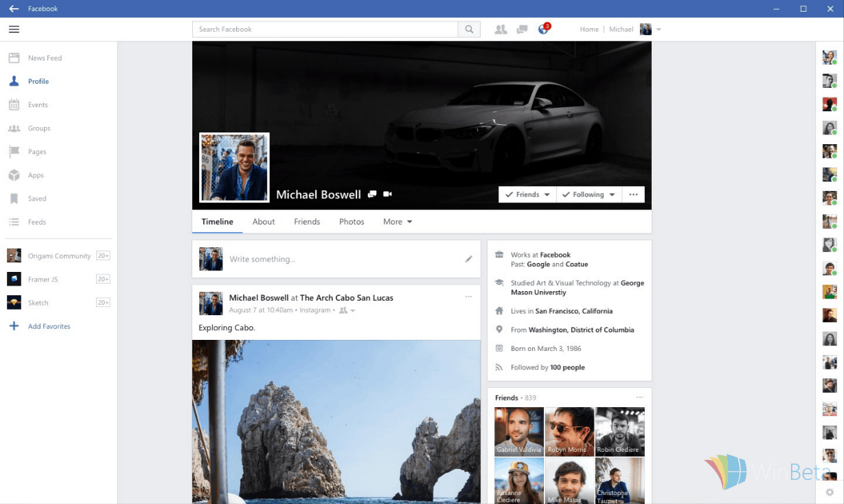Open the messages icon in top bar

click(522, 30)
